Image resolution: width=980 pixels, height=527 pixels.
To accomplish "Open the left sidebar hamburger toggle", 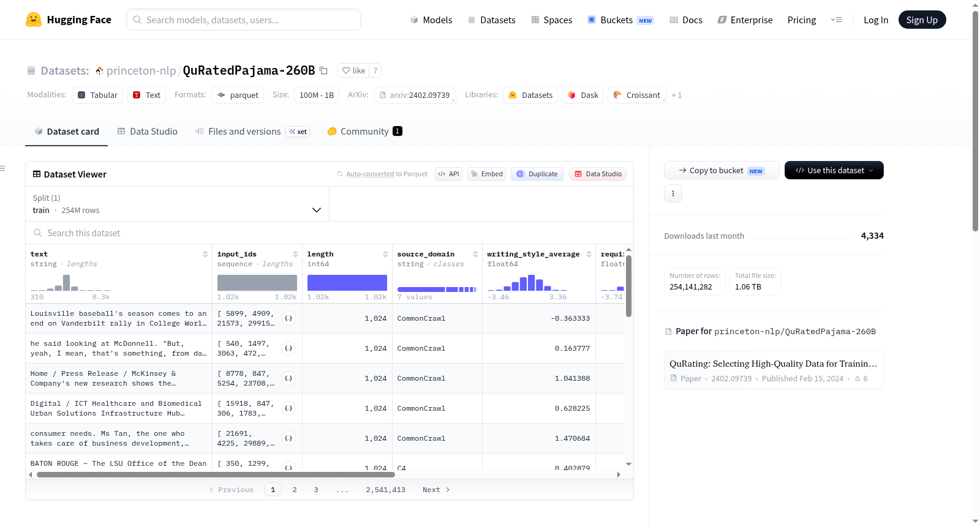I will click(x=2, y=168).
